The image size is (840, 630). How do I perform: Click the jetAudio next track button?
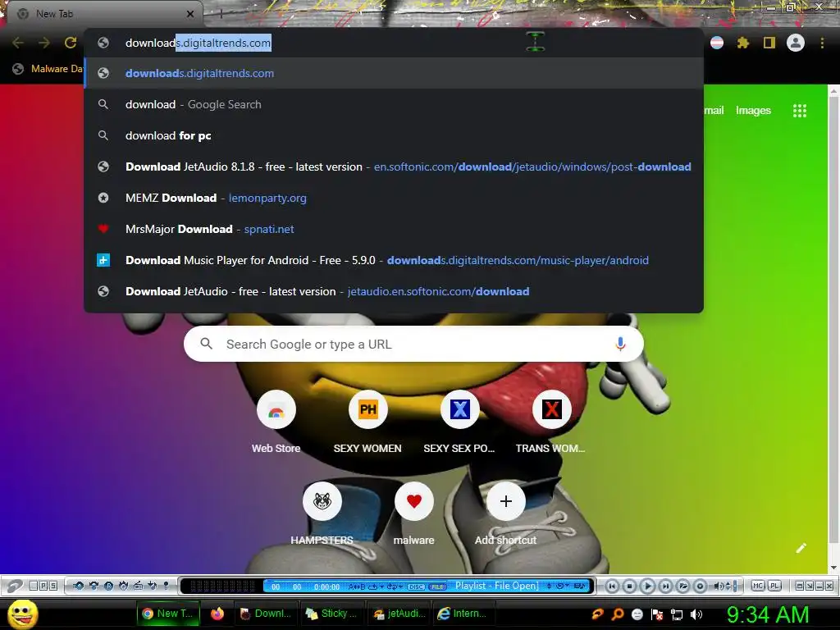665,586
